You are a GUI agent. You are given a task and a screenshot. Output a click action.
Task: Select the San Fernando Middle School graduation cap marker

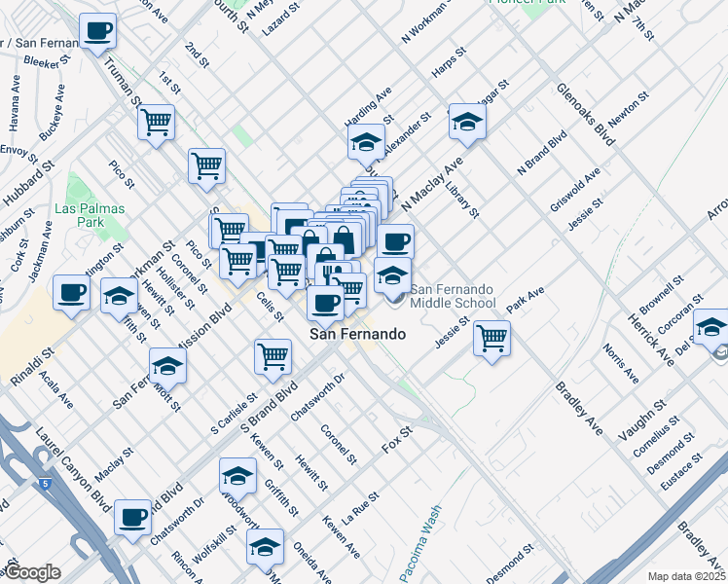(x=392, y=276)
